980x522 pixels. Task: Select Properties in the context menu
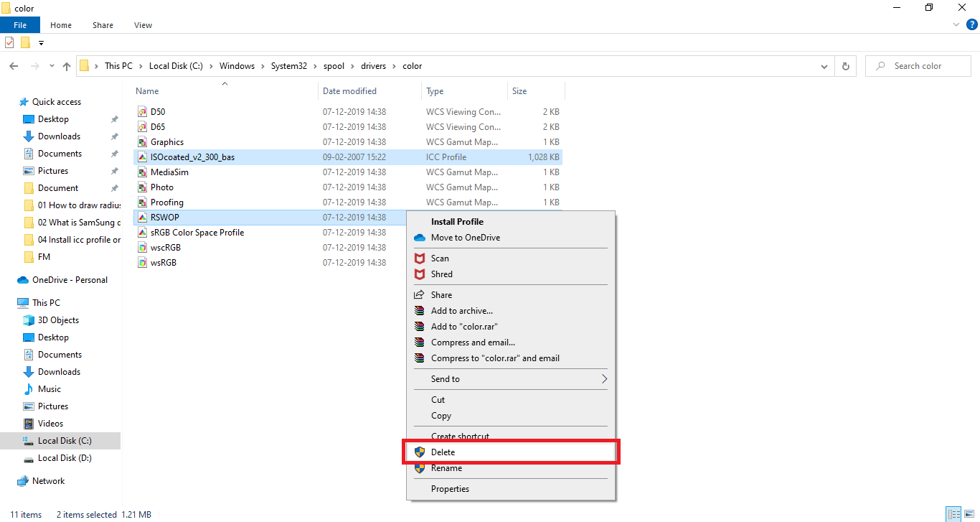coord(511,489)
